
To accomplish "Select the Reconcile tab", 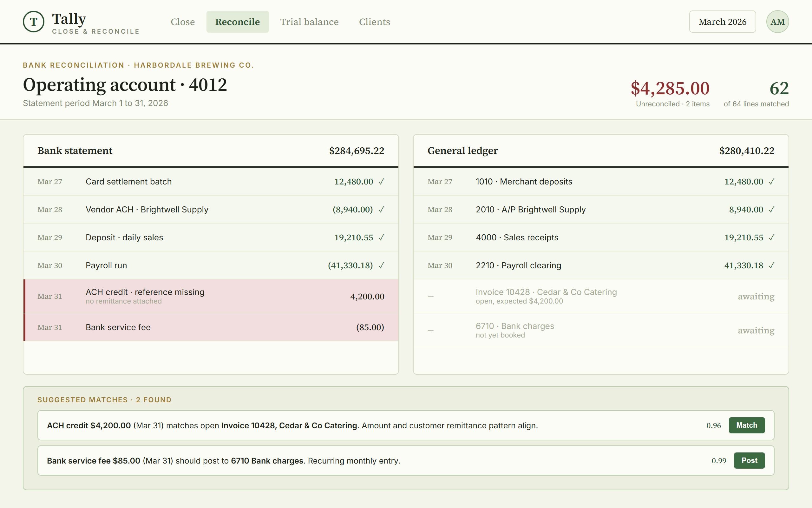I will click(238, 22).
